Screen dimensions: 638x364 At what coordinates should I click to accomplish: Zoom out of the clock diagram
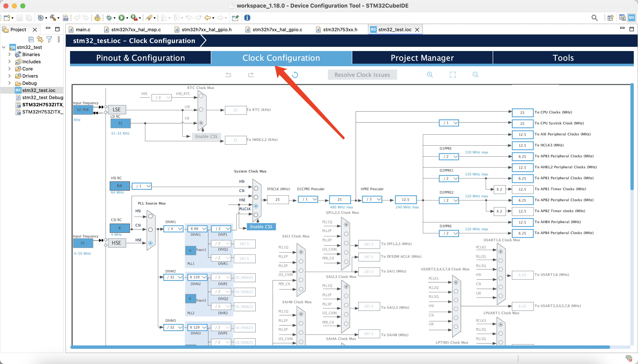tap(475, 74)
